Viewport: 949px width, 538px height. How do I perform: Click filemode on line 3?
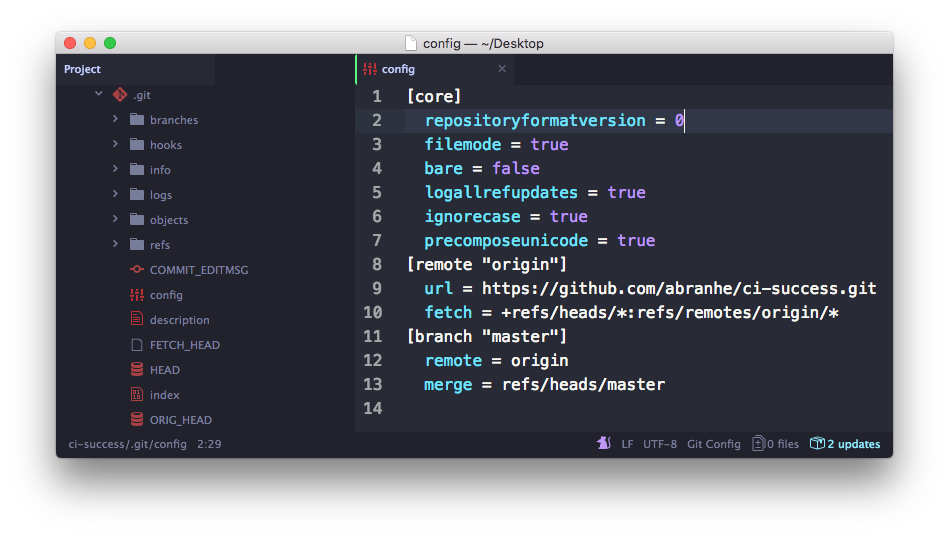(462, 144)
